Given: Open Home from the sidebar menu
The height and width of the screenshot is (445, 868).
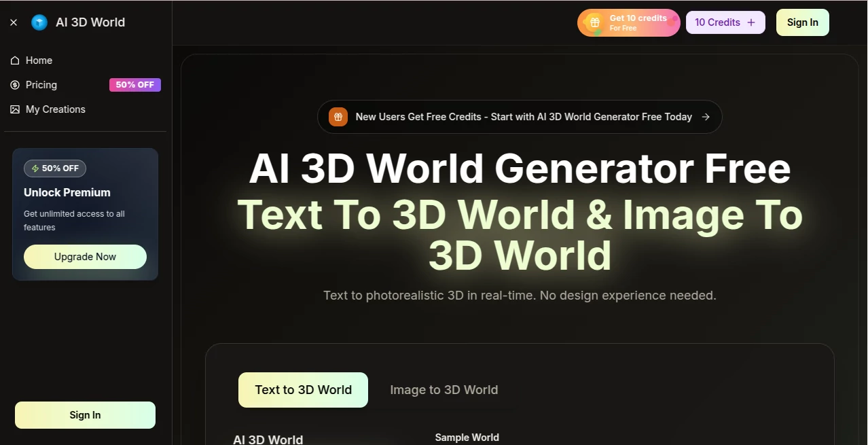Looking at the screenshot, I should [38, 60].
